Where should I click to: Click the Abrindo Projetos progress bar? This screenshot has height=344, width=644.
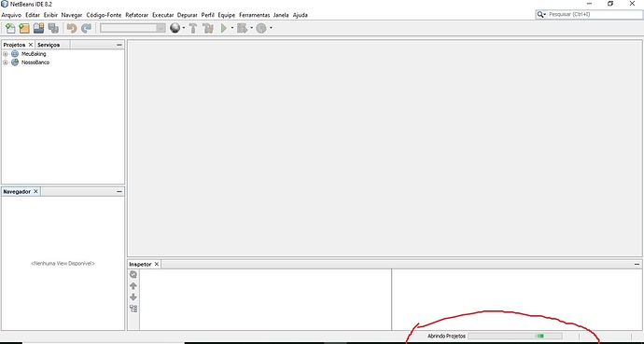pos(515,336)
